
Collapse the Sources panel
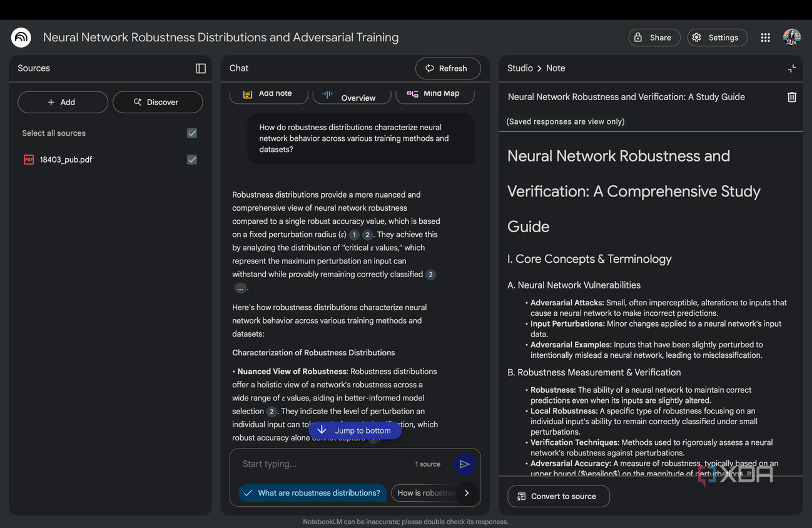pos(201,68)
